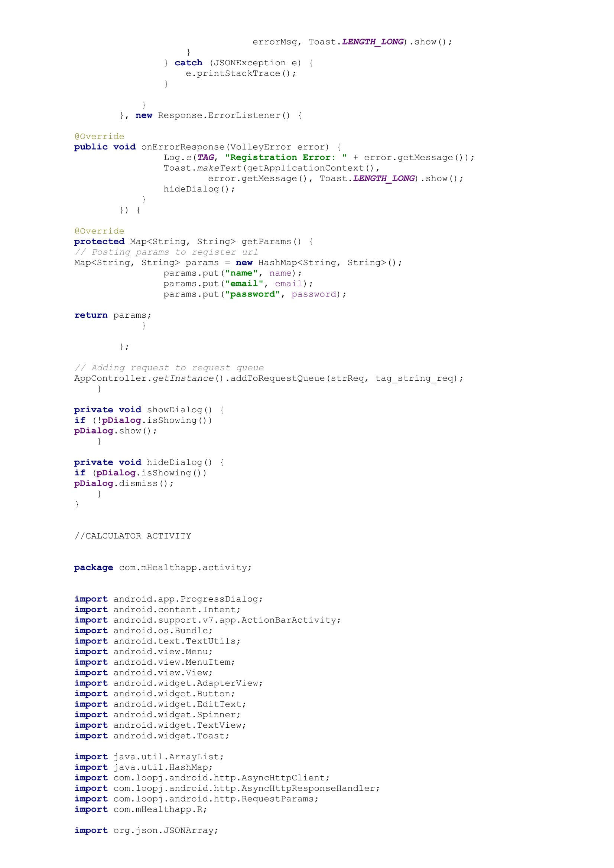Click the '// Posting params to register url' comment
The height and width of the screenshot is (868, 614).
[166, 252]
